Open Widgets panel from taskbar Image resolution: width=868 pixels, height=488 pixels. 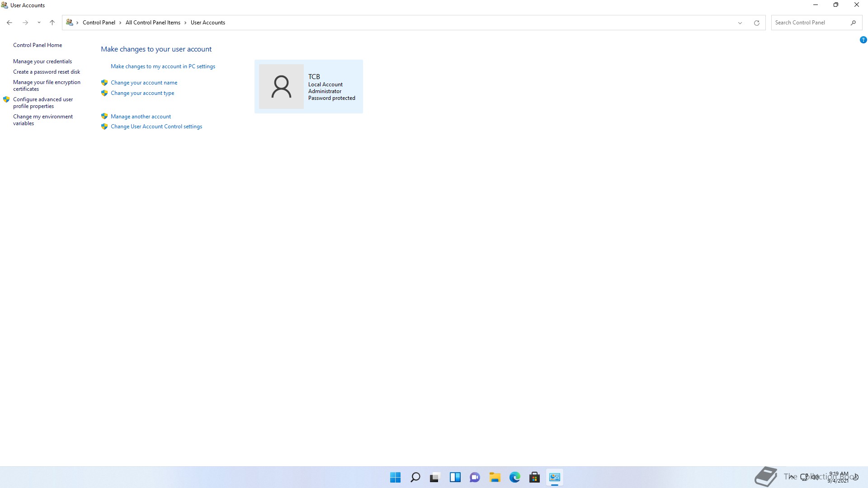[x=455, y=477]
